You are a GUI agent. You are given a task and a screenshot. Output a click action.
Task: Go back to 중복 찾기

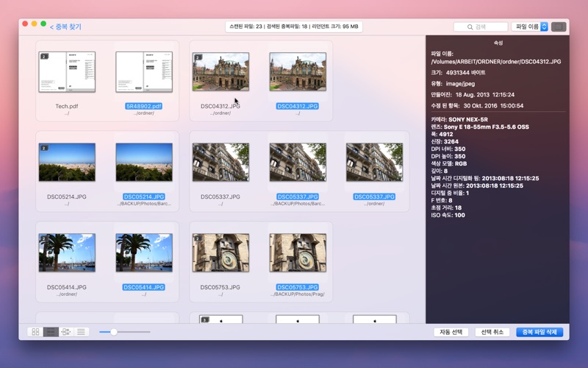pyautogui.click(x=65, y=26)
